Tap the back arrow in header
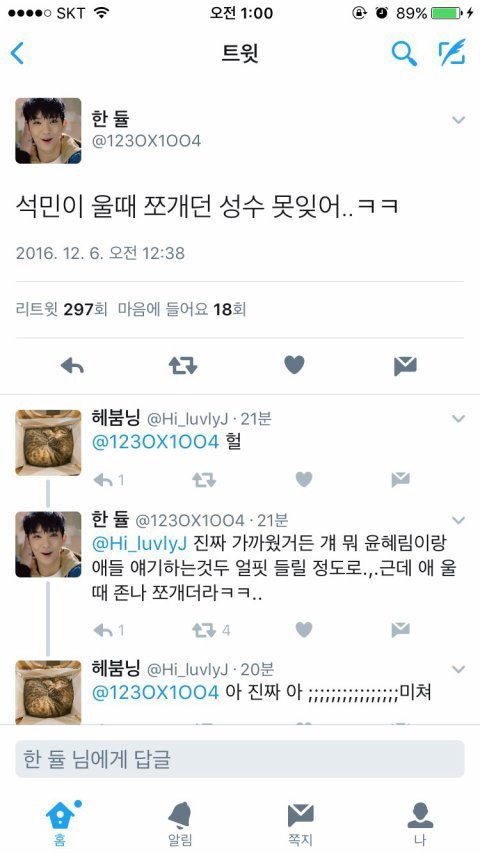This screenshot has height=853, width=480. click(x=17, y=53)
